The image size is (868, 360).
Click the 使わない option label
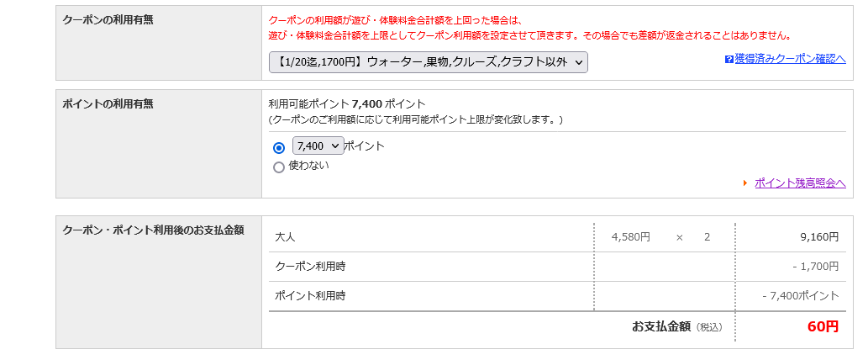tap(308, 166)
